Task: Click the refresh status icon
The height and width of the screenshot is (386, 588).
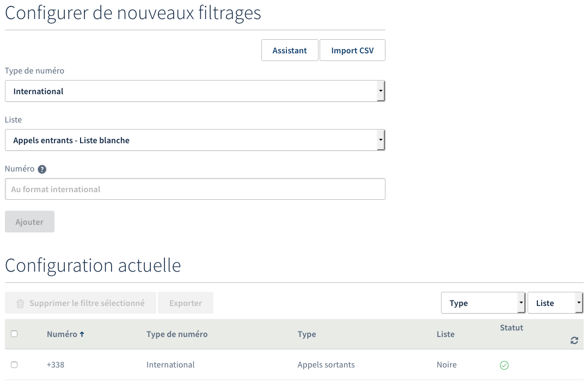Action: click(574, 340)
